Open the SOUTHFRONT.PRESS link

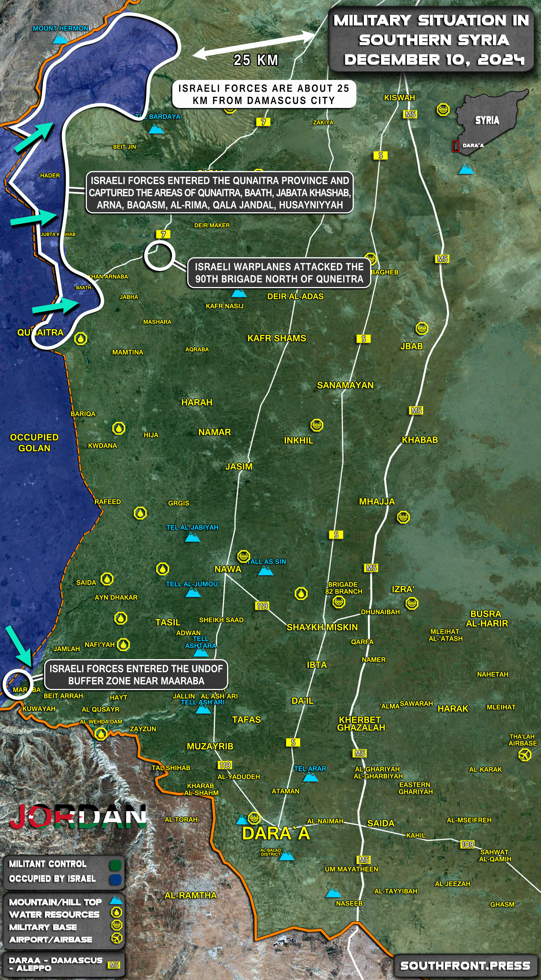(465, 966)
